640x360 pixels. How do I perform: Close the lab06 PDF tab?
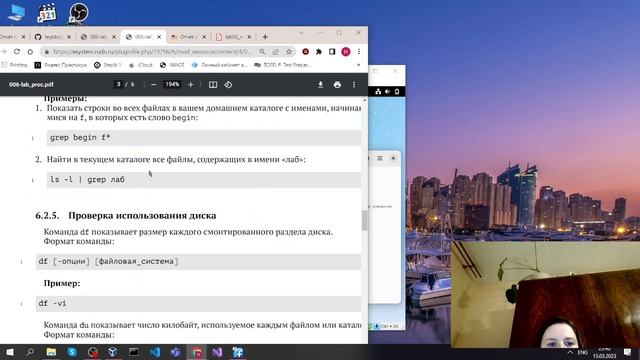click(x=249, y=37)
